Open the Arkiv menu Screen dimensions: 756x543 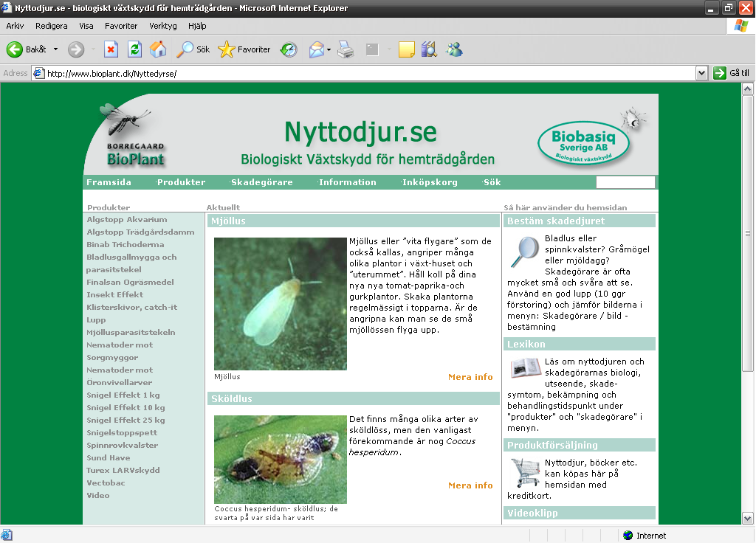click(x=15, y=26)
